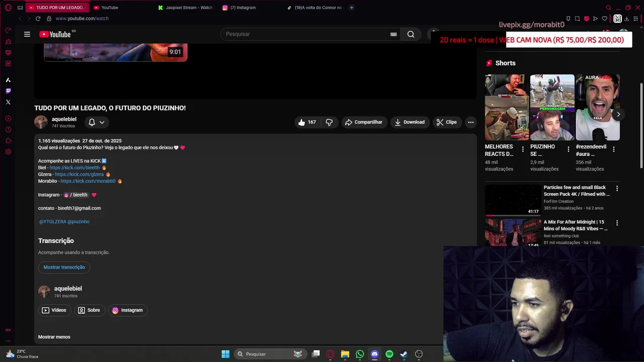Viewport: 644px width, 362px height.
Task: Open Spotify from Windows taskbar
Action: click(389, 354)
